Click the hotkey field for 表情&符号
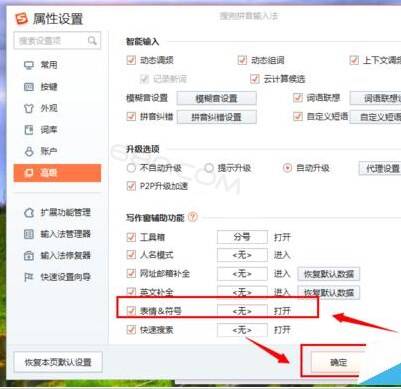The height and width of the screenshot is (389, 401). tap(242, 311)
